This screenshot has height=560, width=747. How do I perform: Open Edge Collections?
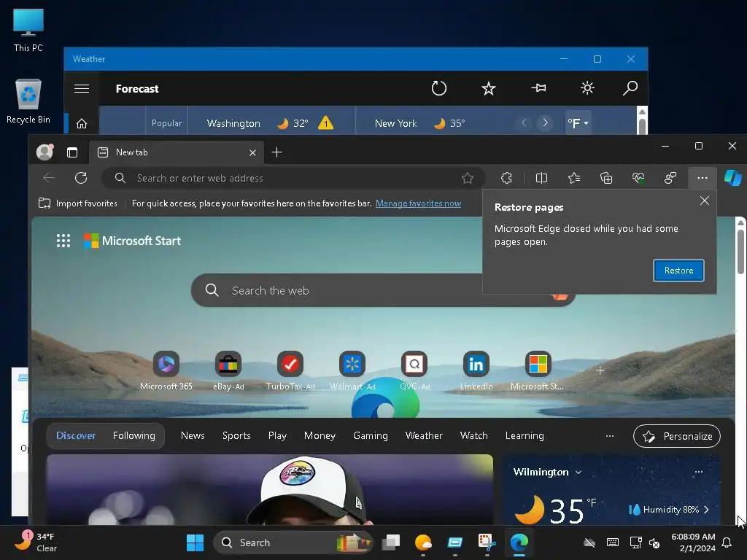point(606,178)
